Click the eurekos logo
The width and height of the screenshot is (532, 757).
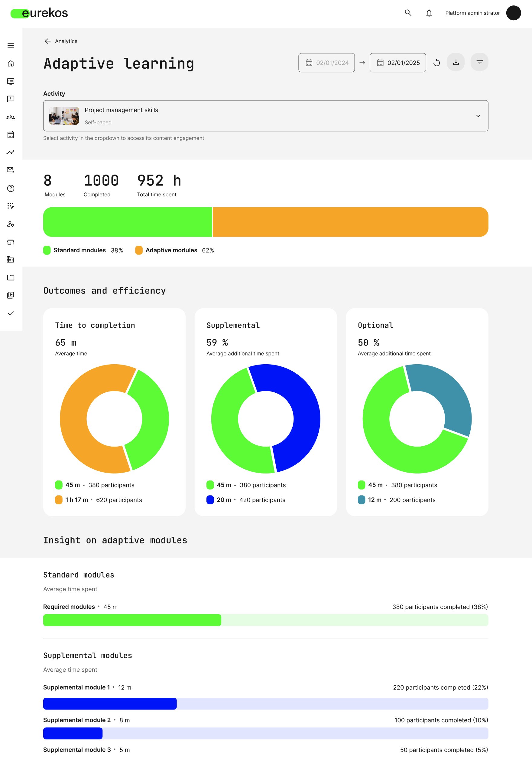pos(39,13)
